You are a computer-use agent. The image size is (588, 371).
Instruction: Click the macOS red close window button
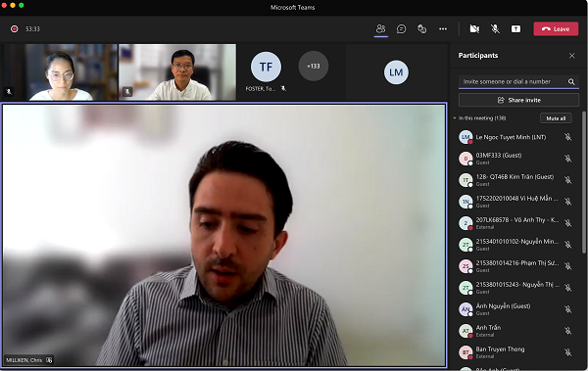pyautogui.click(x=4, y=5)
